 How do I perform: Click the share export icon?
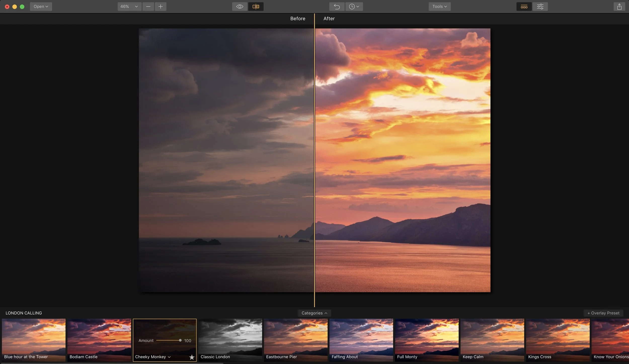(x=619, y=7)
